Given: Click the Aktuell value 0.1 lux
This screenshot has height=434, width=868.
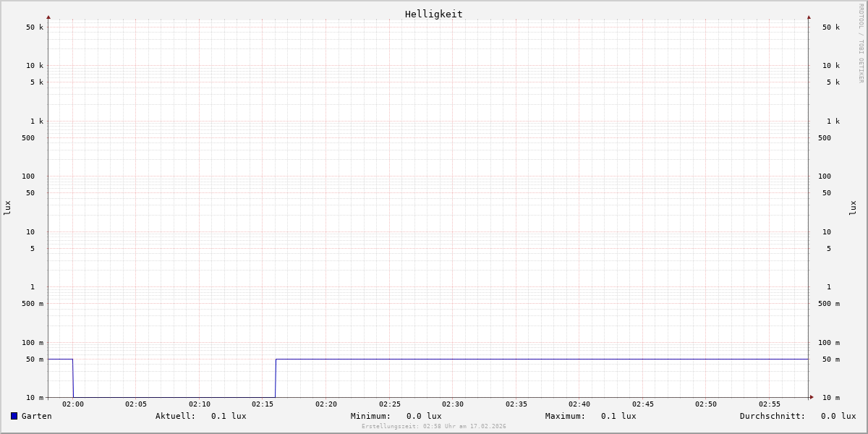Looking at the screenshot, I should pos(229,416).
